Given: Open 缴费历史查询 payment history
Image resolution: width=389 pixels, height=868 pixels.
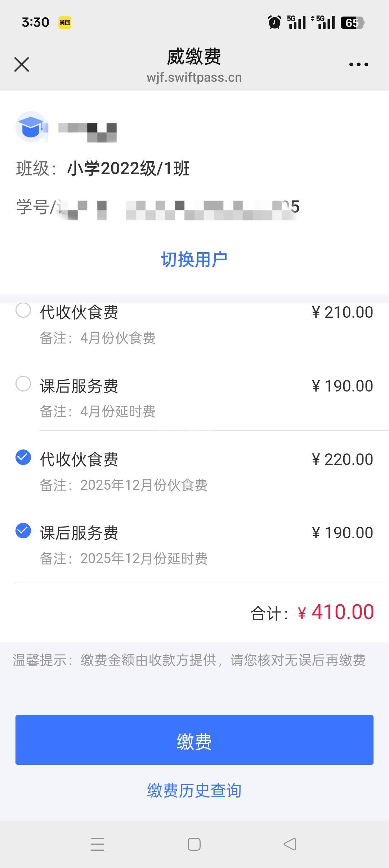Looking at the screenshot, I should coord(194,791).
